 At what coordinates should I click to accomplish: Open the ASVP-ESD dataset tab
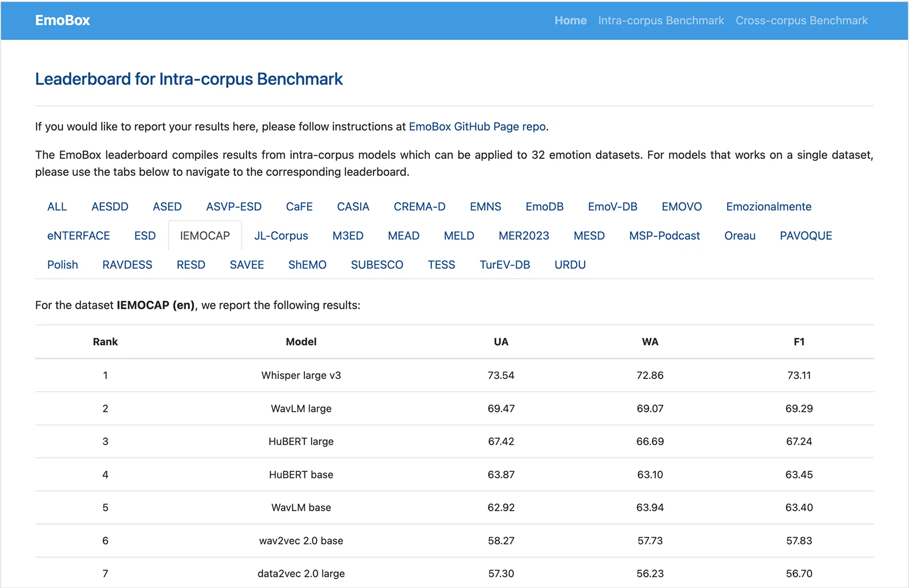pos(234,206)
